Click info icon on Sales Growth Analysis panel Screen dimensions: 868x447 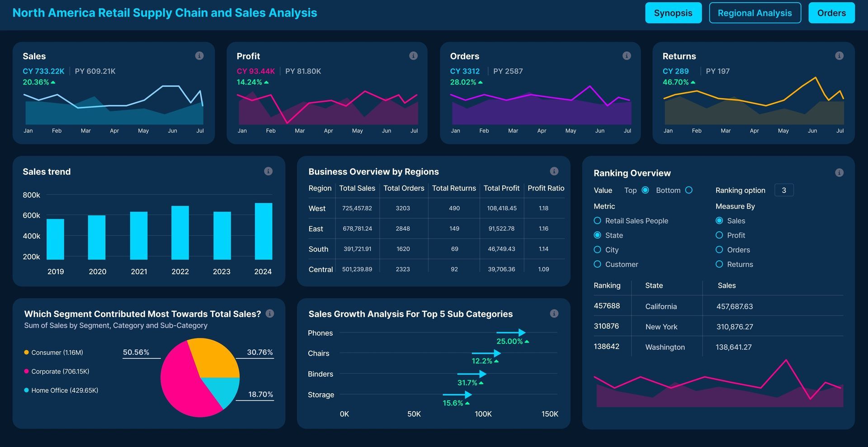click(554, 314)
